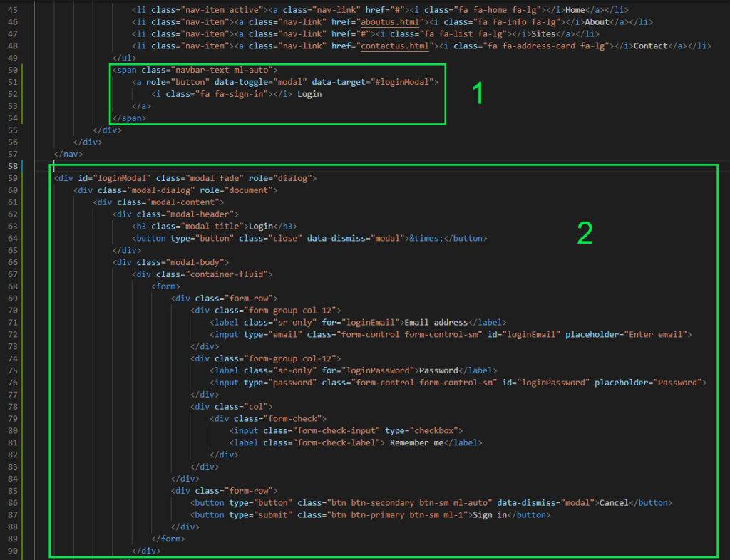Click "Cancel" text in the secondary button

point(614,503)
